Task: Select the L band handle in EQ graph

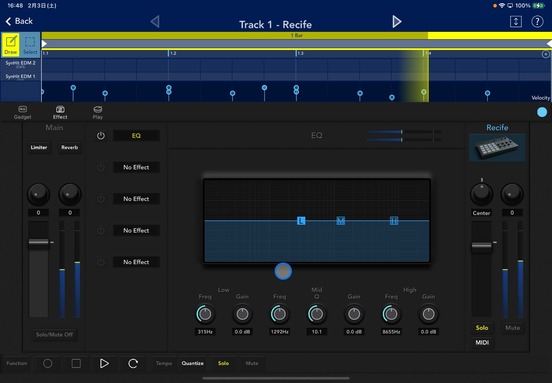Action: click(301, 221)
